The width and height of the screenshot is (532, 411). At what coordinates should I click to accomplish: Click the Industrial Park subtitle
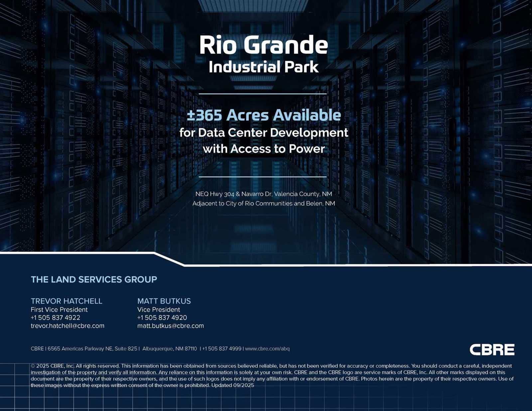[x=264, y=67]
